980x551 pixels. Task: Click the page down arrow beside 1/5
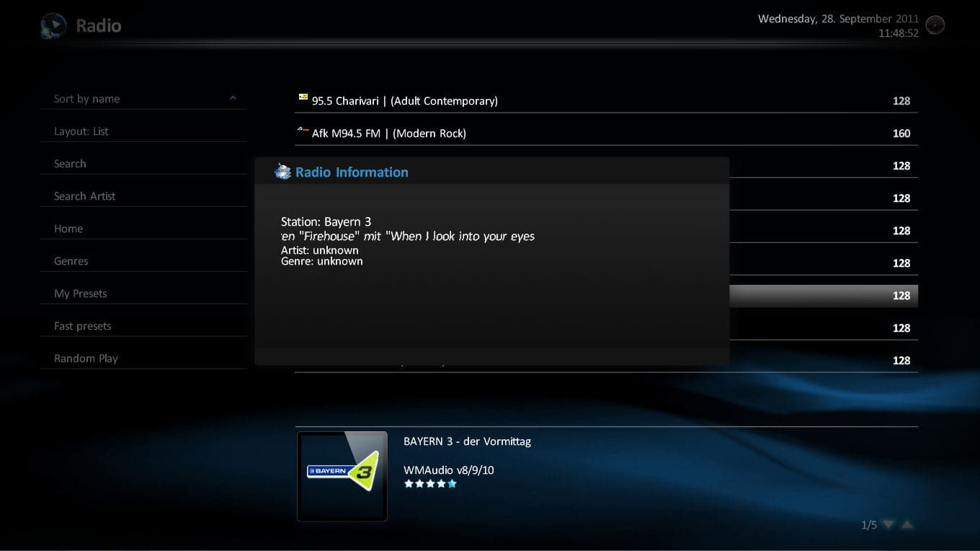coord(888,525)
